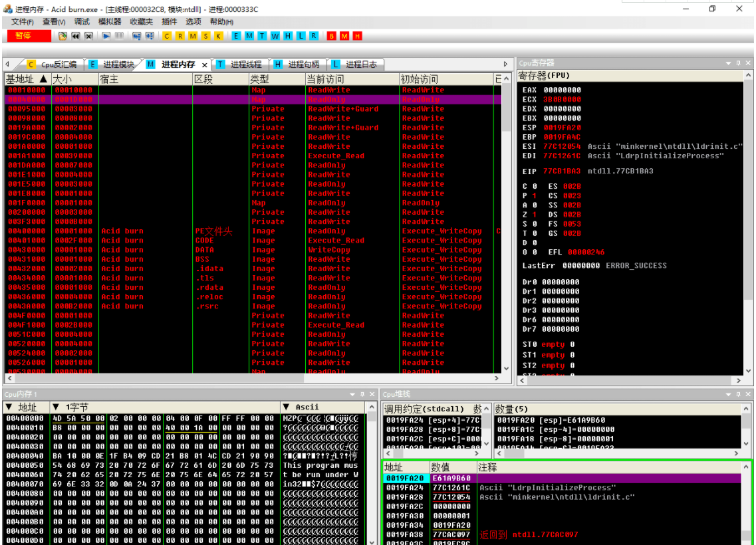Click the last red H toolbar icon

(x=357, y=36)
